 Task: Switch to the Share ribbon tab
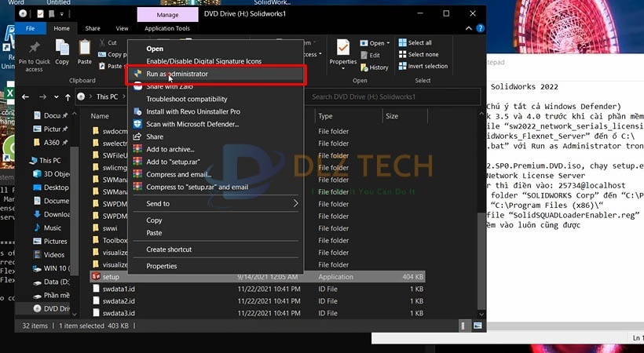point(93,28)
